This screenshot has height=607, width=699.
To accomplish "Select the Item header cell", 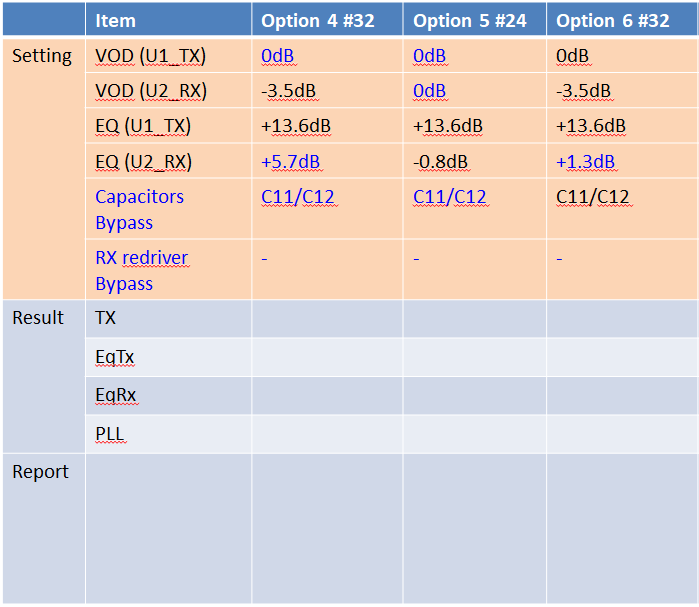I will [x=116, y=20].
